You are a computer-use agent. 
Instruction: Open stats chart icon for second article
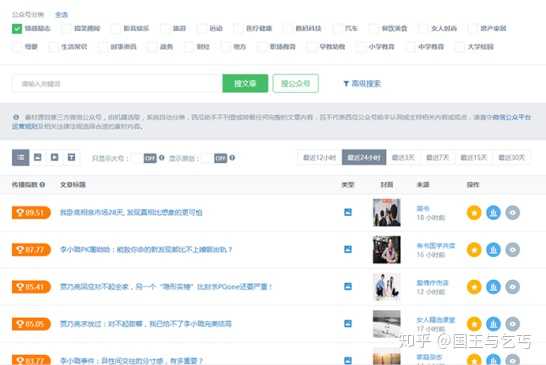pos(493,250)
